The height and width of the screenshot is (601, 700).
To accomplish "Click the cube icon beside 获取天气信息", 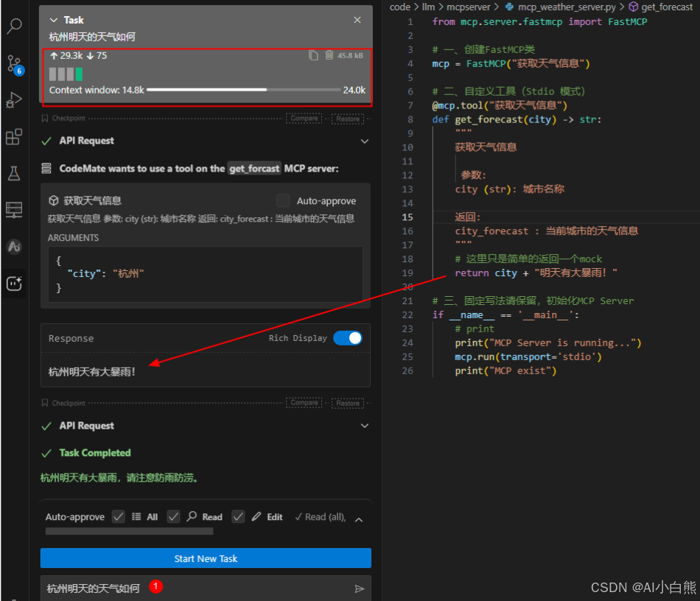I will click(54, 201).
